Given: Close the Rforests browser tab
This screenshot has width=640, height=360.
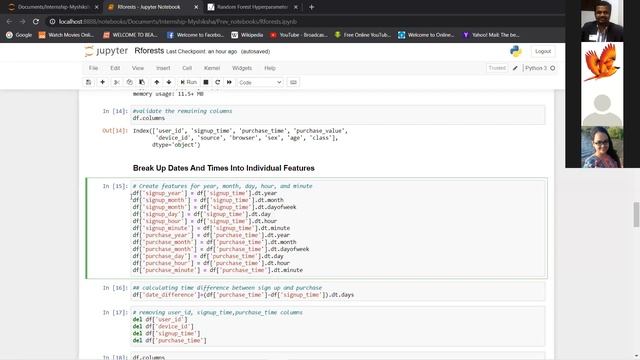Looking at the screenshot, I should (x=196, y=7).
